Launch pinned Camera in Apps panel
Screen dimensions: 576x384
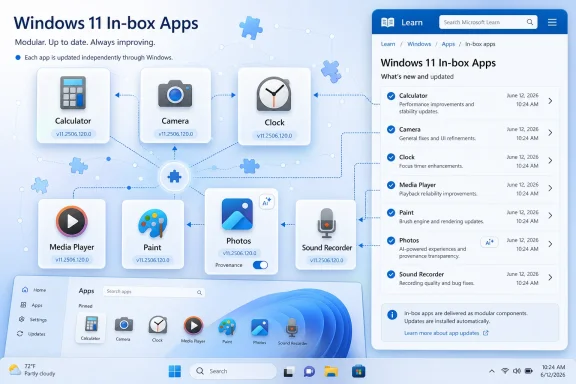click(123, 328)
